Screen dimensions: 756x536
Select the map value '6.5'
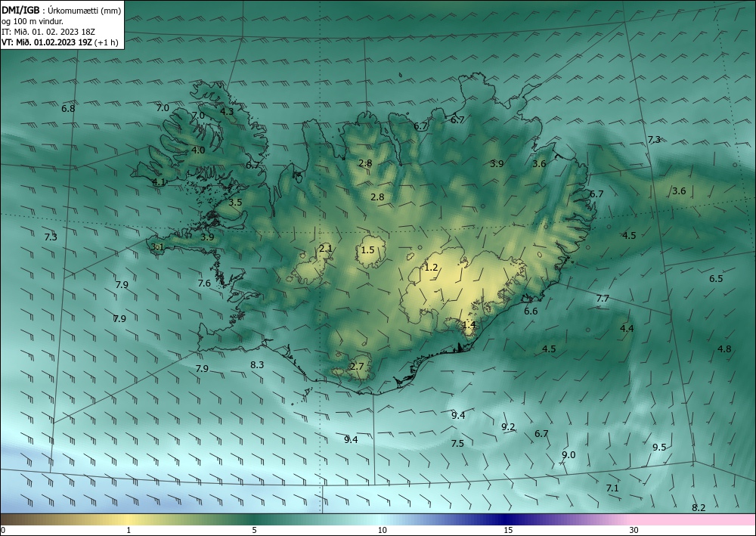716,279
